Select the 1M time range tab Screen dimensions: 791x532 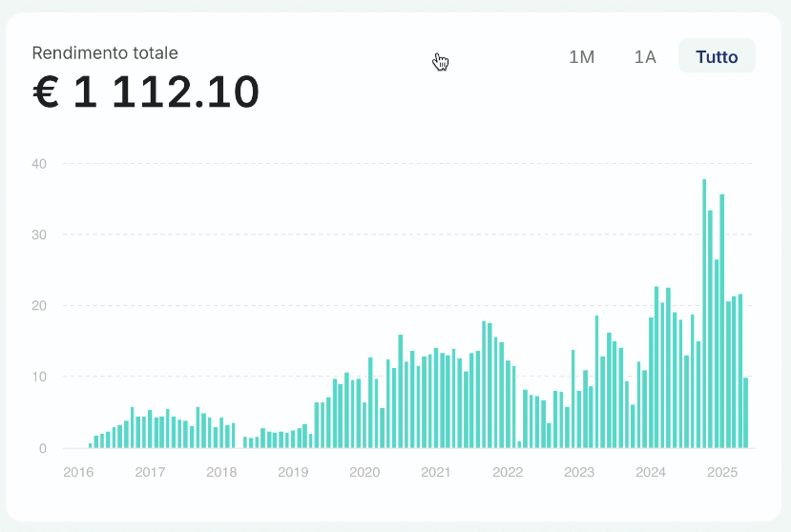(581, 56)
